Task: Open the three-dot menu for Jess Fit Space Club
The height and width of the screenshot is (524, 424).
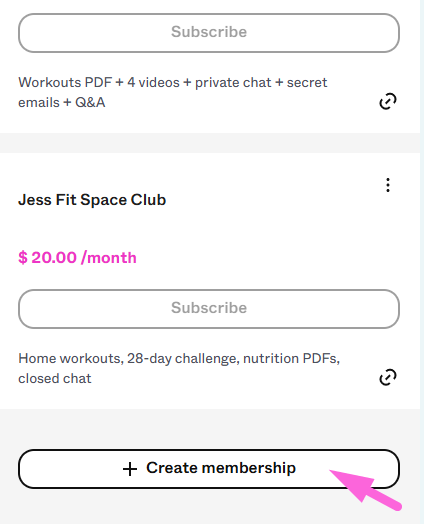Action: [388, 185]
